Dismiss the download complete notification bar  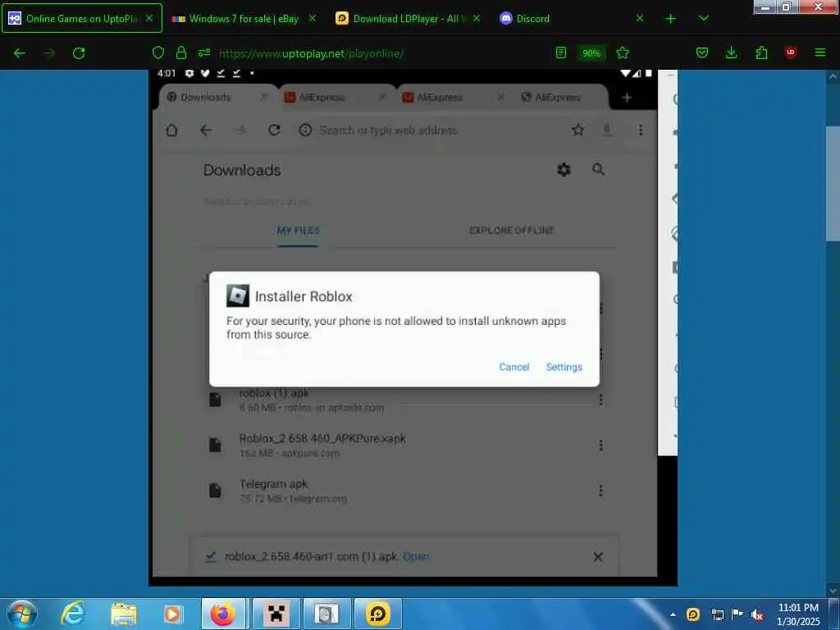(598, 557)
